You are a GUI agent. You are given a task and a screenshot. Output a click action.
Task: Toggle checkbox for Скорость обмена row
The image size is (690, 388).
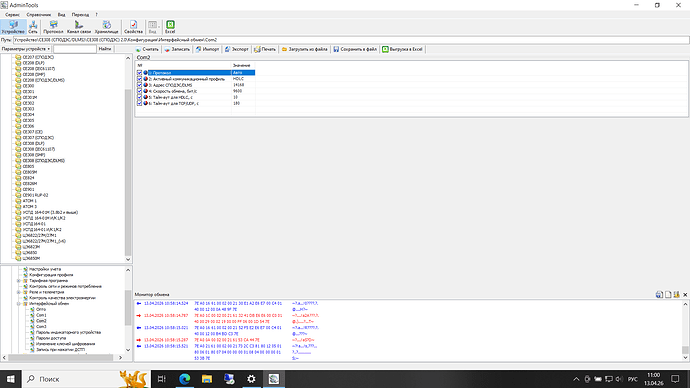[x=139, y=91]
